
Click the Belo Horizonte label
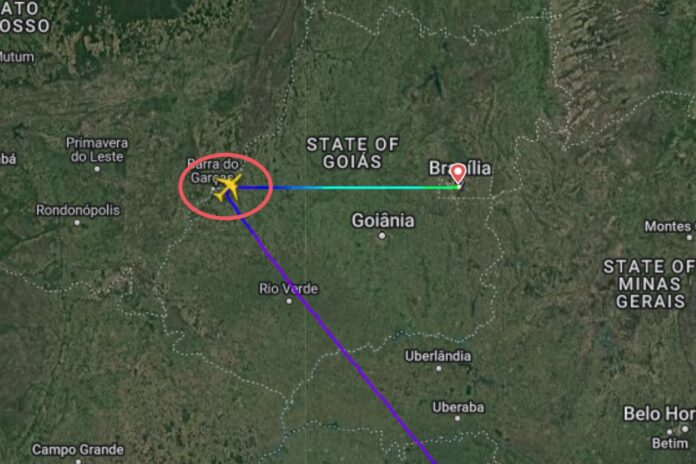[x=659, y=414]
